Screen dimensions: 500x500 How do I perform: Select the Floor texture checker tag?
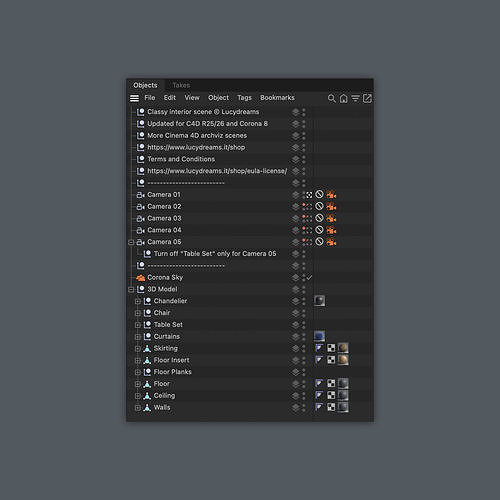pos(331,383)
